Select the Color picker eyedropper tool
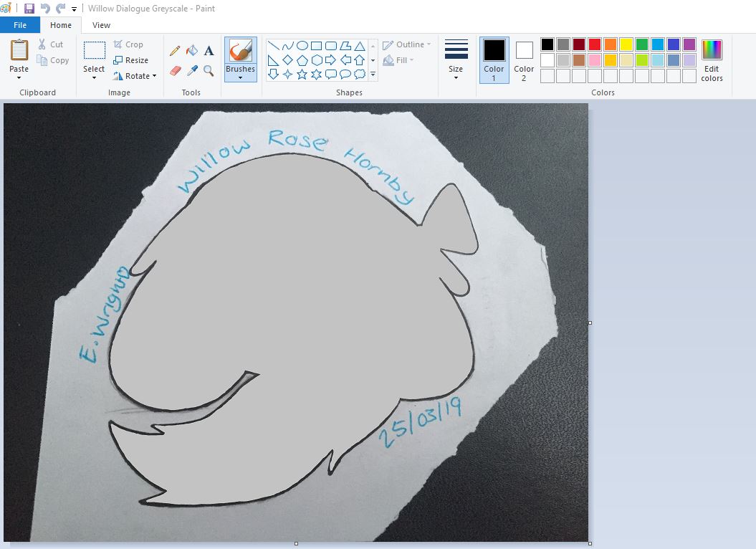Viewport: 756px width, 549px height. coord(191,70)
